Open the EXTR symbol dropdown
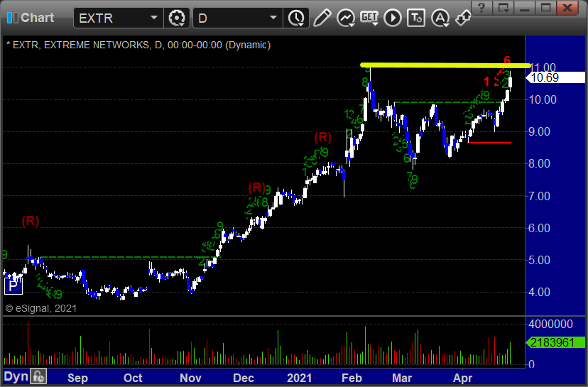 pos(154,18)
